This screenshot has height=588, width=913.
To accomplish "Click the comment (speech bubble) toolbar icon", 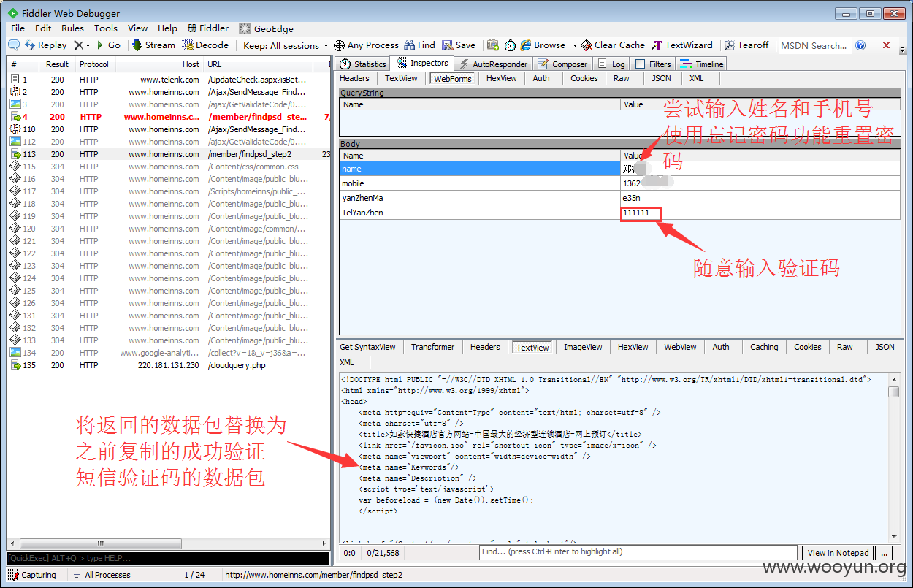I will click(x=14, y=45).
